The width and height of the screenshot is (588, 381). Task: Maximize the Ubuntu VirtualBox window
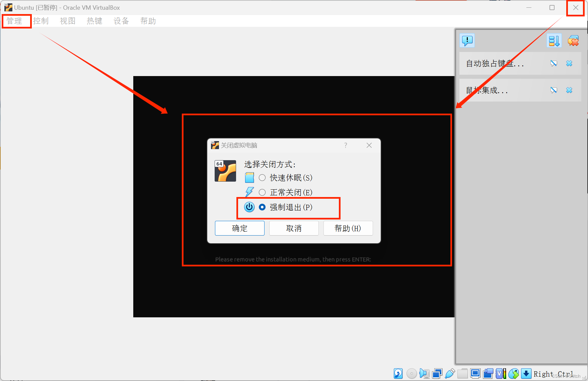(552, 8)
